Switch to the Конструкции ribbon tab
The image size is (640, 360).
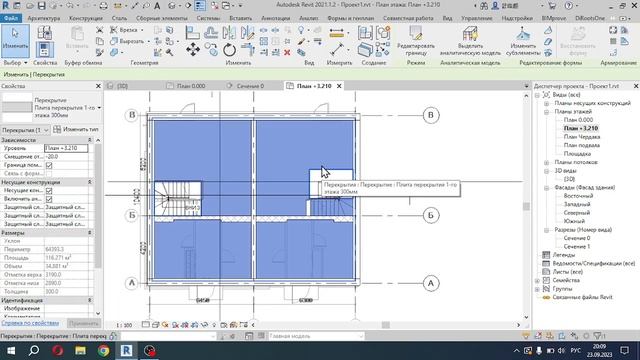[x=86, y=18]
